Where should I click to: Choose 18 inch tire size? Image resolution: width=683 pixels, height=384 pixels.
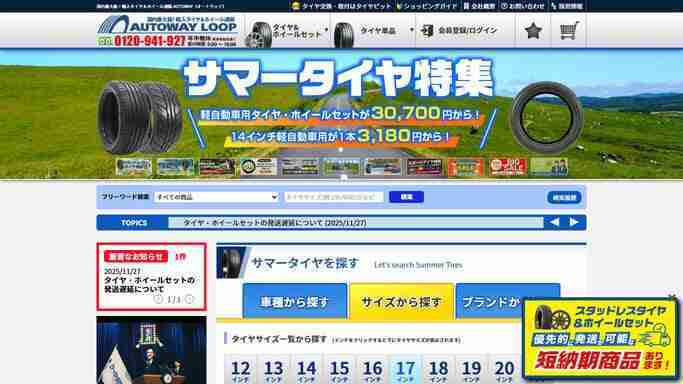pyautogui.click(x=438, y=369)
